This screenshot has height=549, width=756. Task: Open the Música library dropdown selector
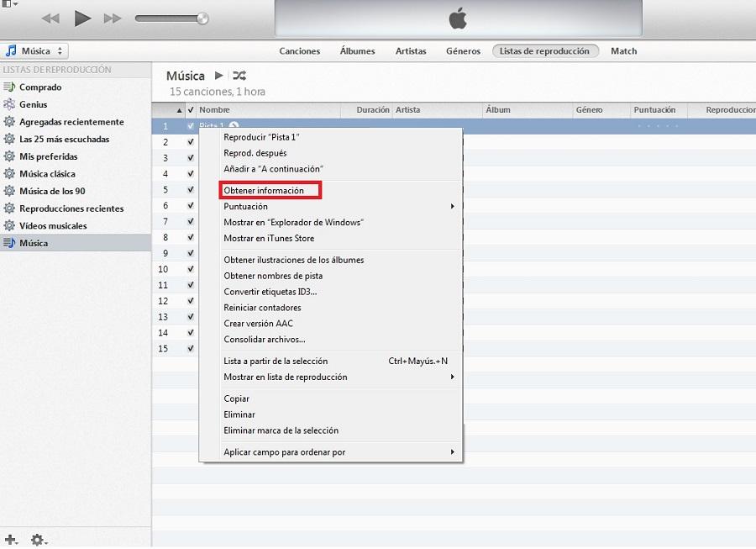click(x=35, y=51)
